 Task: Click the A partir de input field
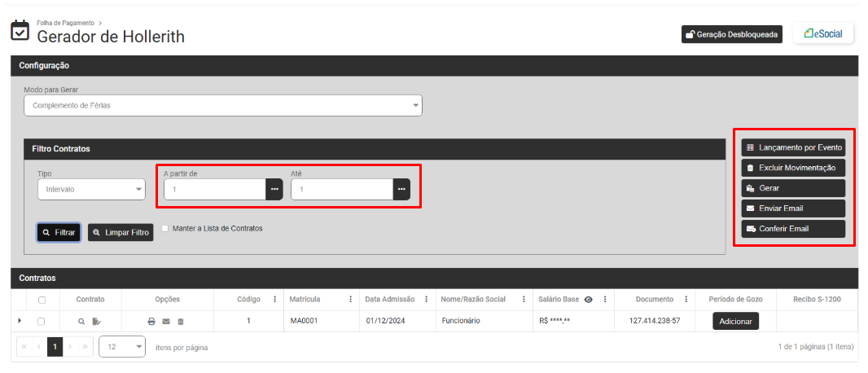(215, 189)
